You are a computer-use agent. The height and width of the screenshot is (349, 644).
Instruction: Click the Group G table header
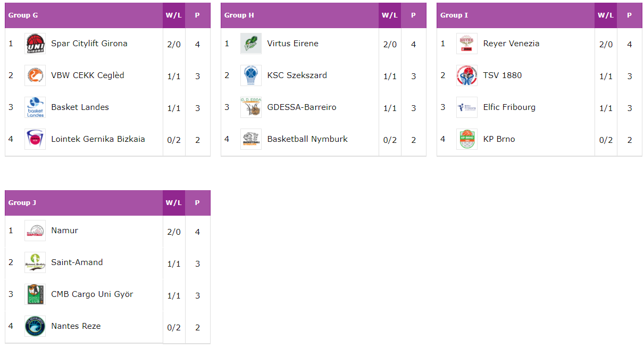(x=84, y=15)
